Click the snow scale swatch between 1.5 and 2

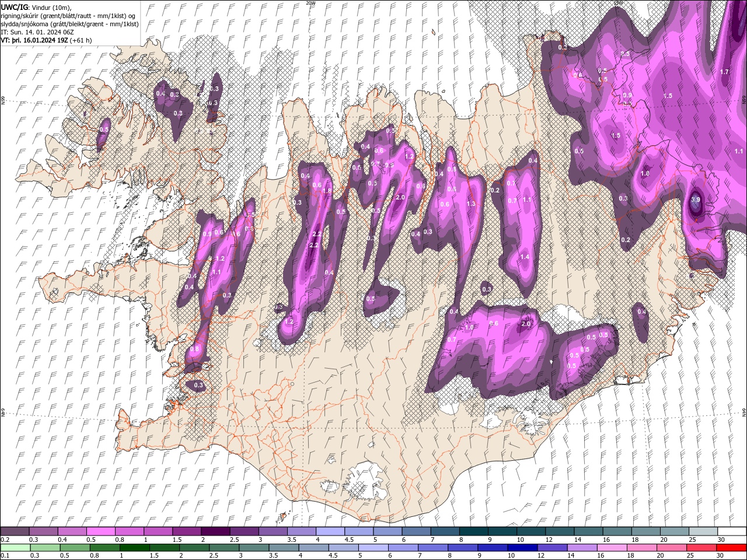[186, 531]
